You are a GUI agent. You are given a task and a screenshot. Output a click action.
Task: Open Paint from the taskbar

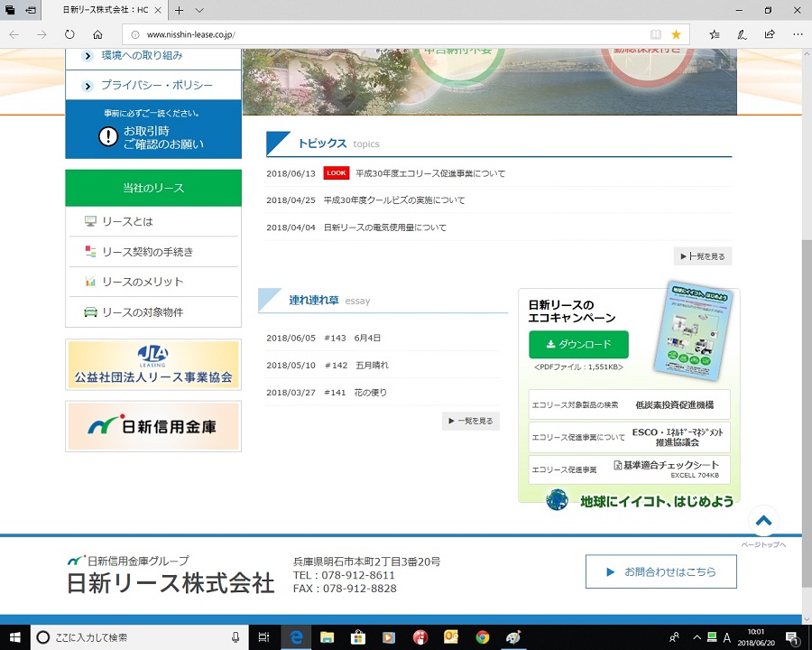point(513,637)
